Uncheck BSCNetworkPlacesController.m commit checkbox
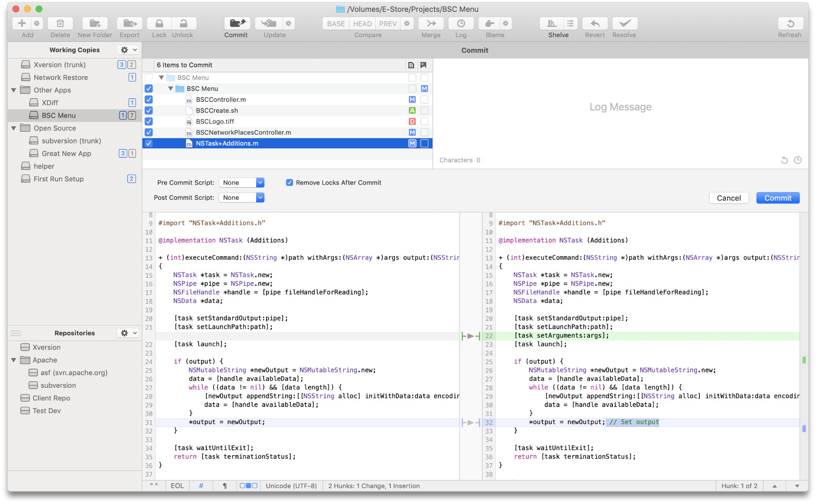The image size is (816, 504). click(149, 133)
